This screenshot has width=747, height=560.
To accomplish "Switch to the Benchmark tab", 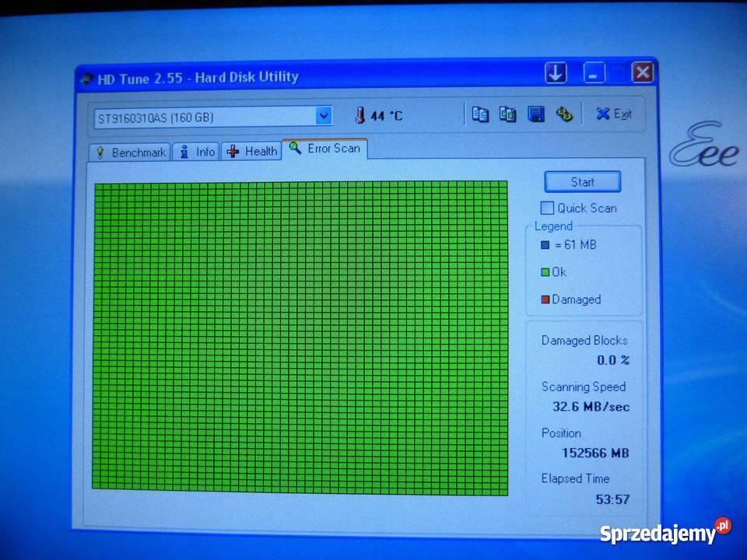I will [129, 152].
